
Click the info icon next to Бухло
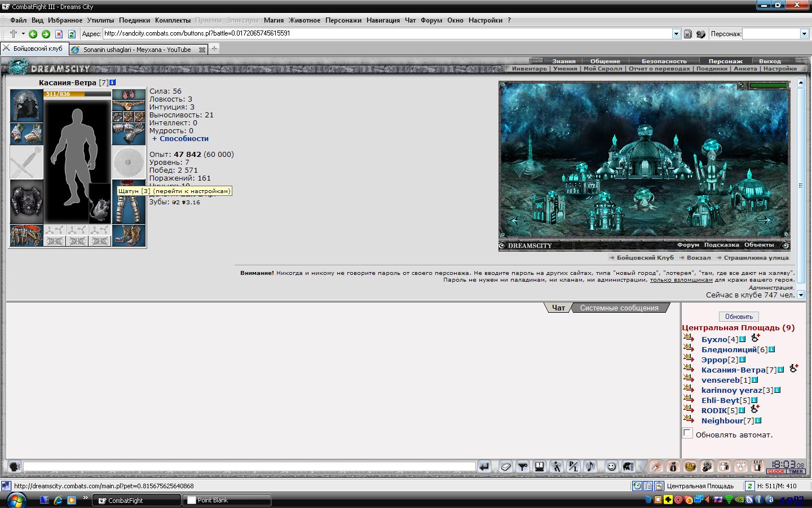point(742,339)
